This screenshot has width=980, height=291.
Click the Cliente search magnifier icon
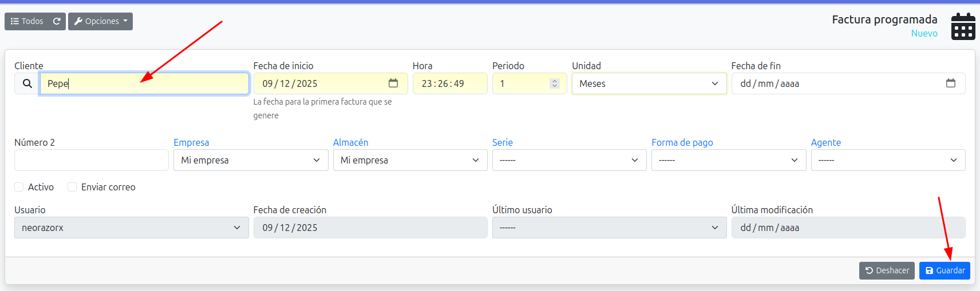pos(27,83)
